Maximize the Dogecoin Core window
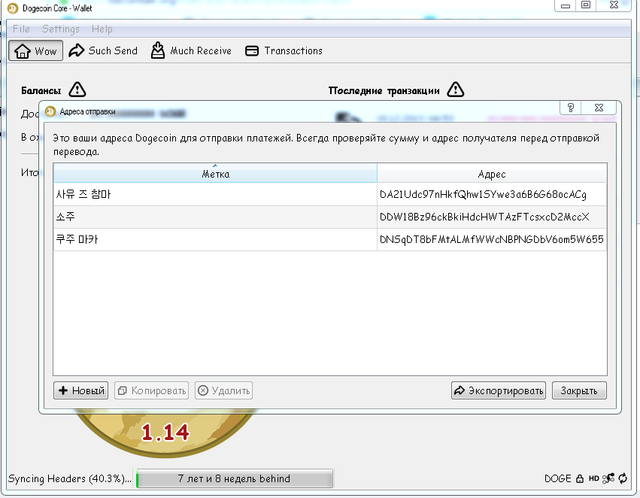 [x=586, y=5]
